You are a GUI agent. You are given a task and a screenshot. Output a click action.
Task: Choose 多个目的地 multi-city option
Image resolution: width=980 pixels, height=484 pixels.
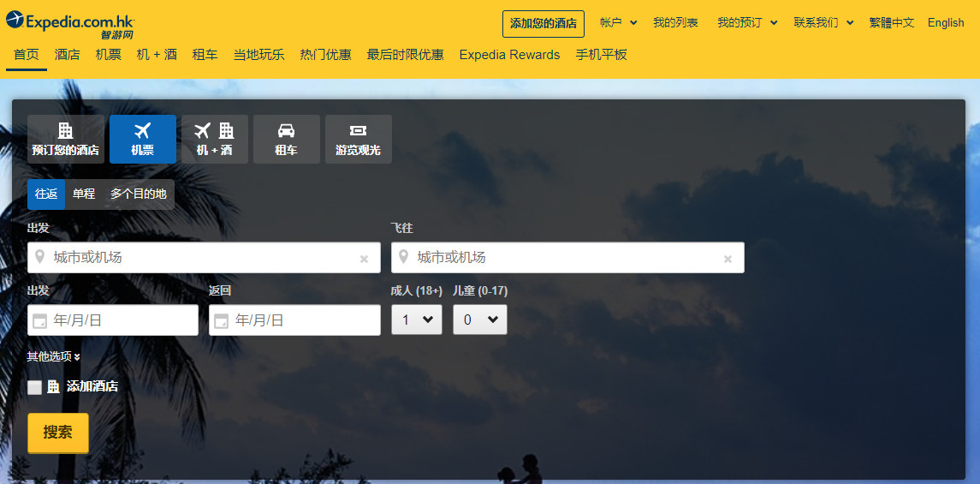point(139,194)
